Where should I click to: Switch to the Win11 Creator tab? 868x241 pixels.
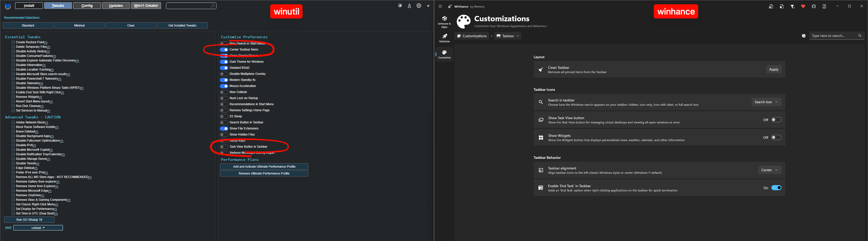point(146,6)
